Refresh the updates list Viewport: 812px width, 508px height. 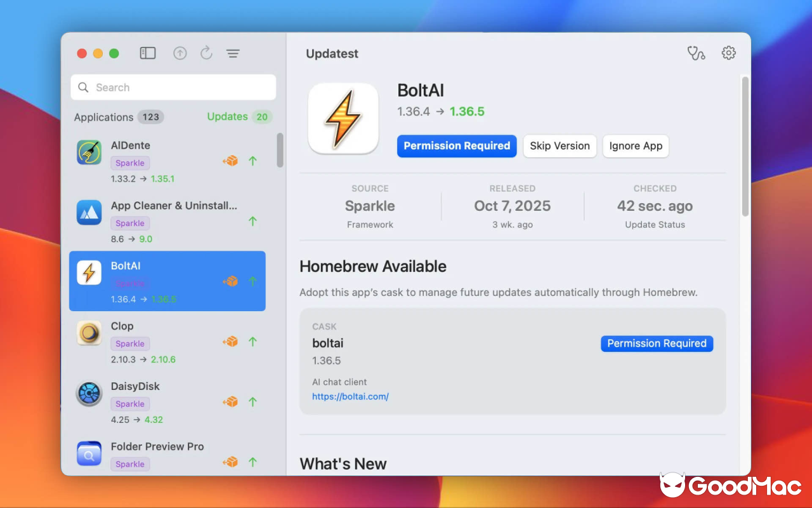click(x=206, y=53)
